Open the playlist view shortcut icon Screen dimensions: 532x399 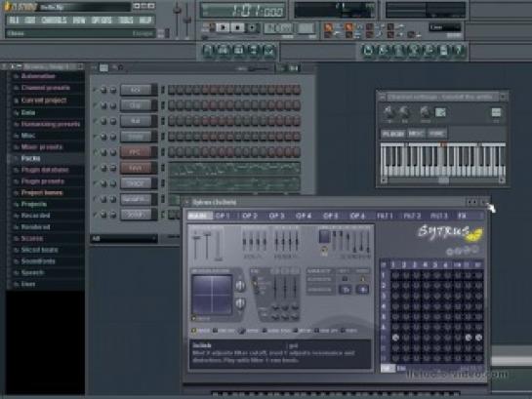click(208, 51)
